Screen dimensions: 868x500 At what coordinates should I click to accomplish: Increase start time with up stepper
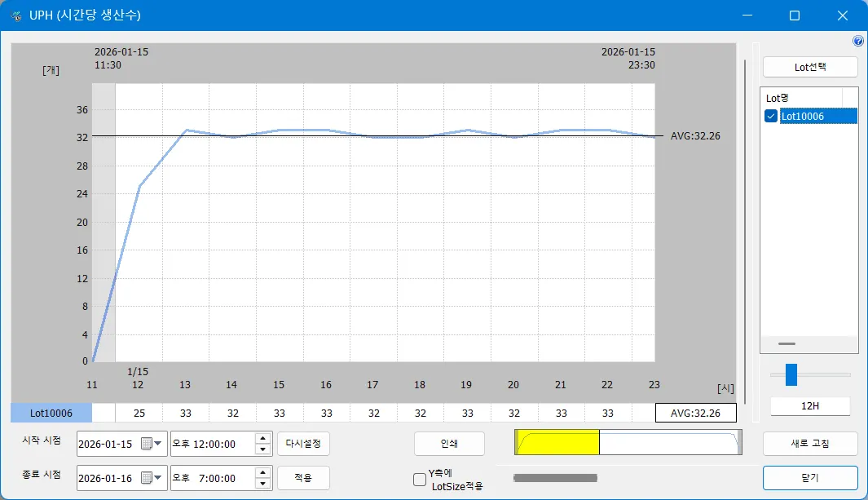(263, 439)
